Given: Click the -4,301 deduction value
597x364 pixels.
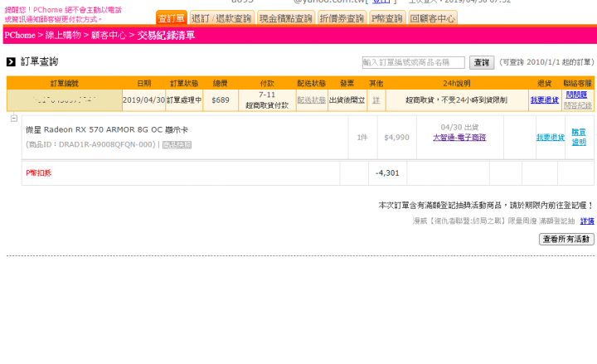Looking at the screenshot, I should pos(387,172).
